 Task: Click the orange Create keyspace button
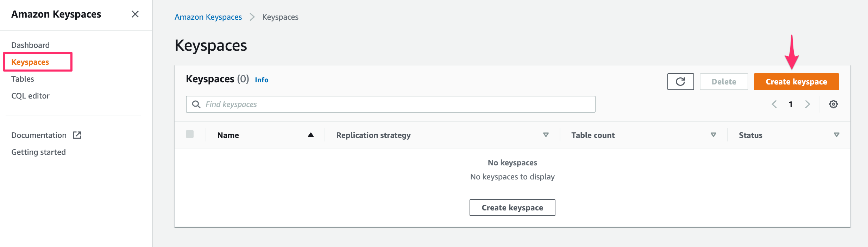(796, 81)
